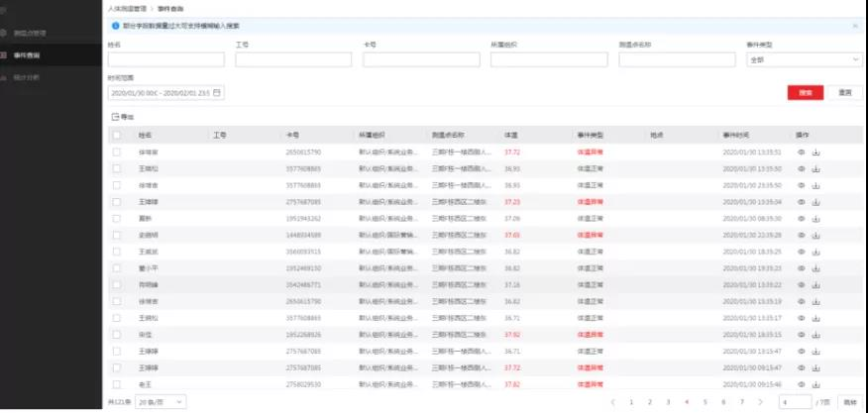Click the Name (姓名) search input field
This screenshot has height=413, width=868.
pos(165,59)
